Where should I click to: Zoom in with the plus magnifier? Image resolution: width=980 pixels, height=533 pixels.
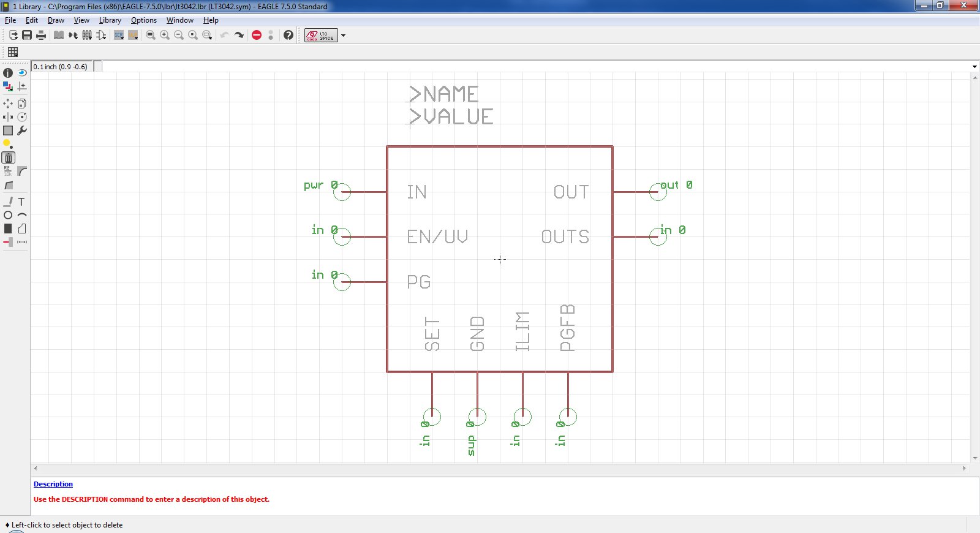click(165, 35)
